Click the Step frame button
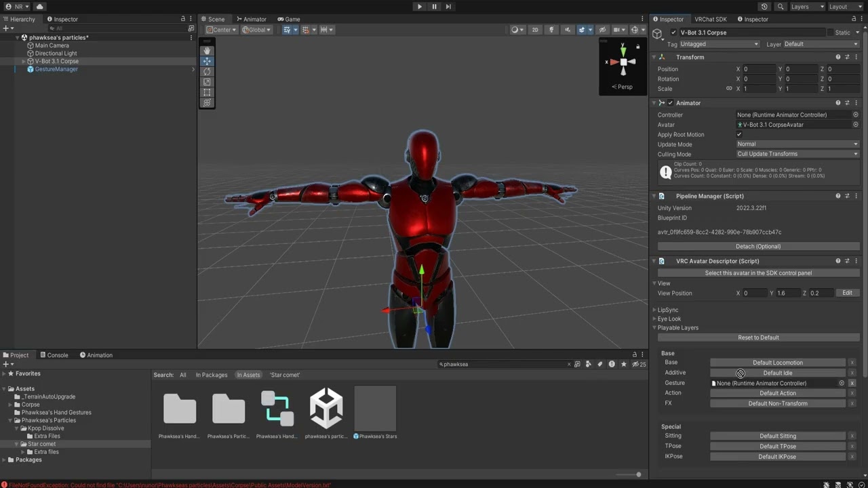 pyautogui.click(x=448, y=7)
